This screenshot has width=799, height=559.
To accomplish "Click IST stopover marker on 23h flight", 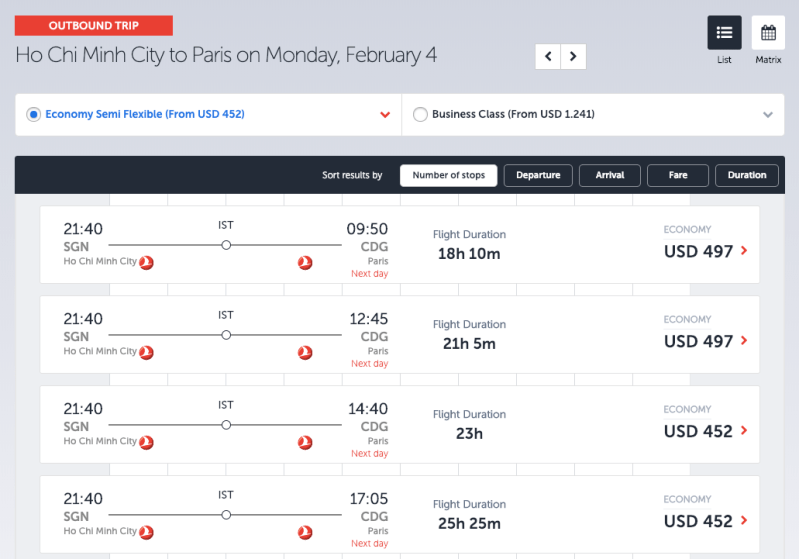I will [x=226, y=425].
